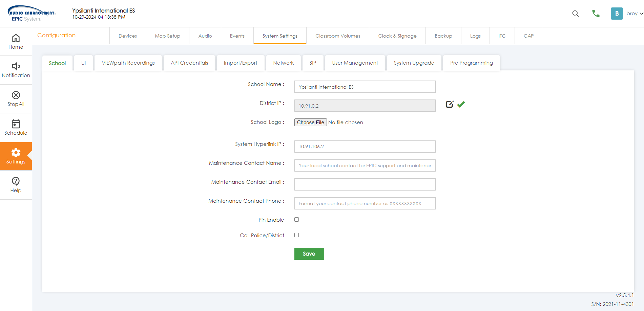The width and height of the screenshot is (644, 311).
Task: Toggle the Call Police/District checkbox
Action: click(296, 235)
